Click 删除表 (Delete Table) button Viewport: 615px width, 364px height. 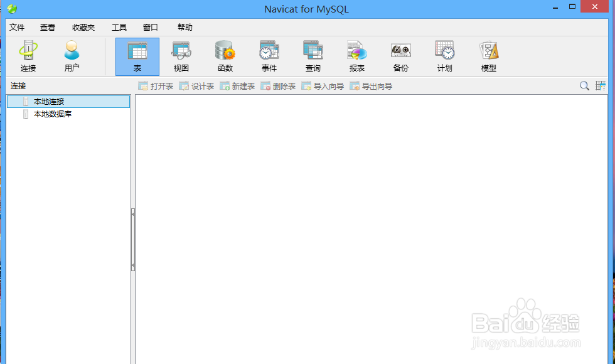tap(278, 87)
